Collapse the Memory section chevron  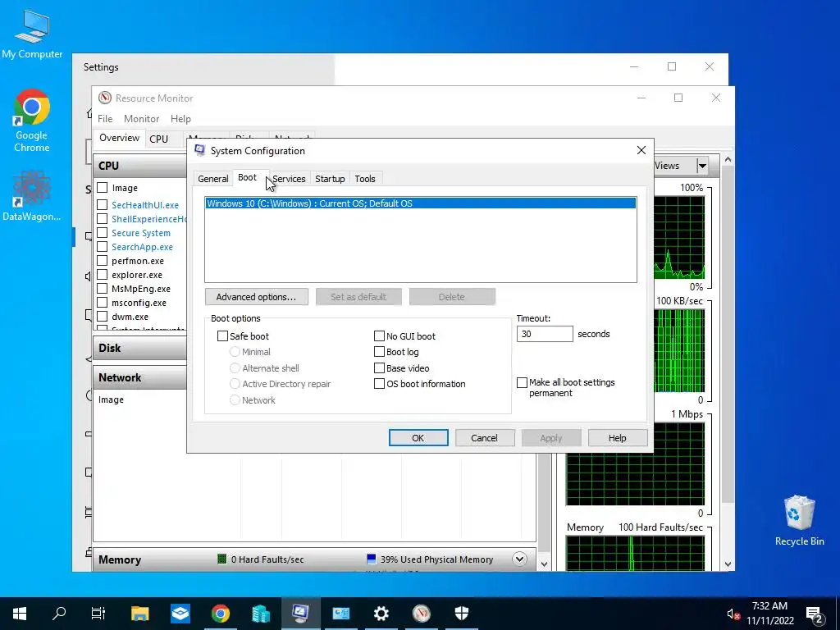(x=519, y=559)
